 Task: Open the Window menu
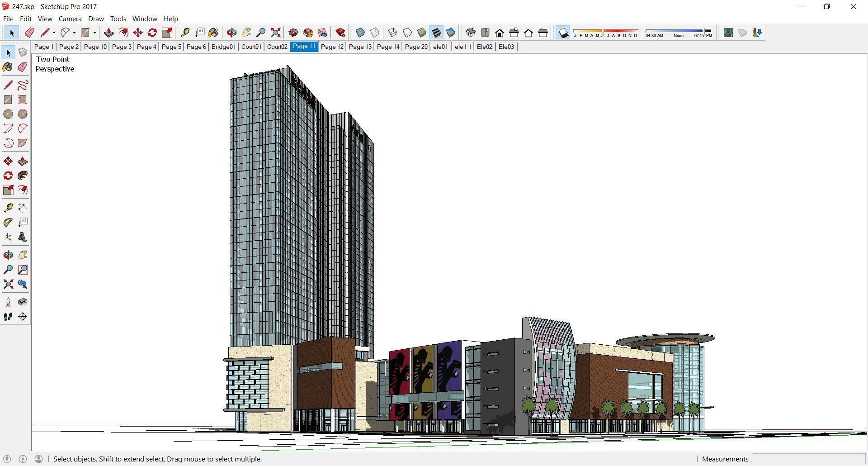[145, 19]
